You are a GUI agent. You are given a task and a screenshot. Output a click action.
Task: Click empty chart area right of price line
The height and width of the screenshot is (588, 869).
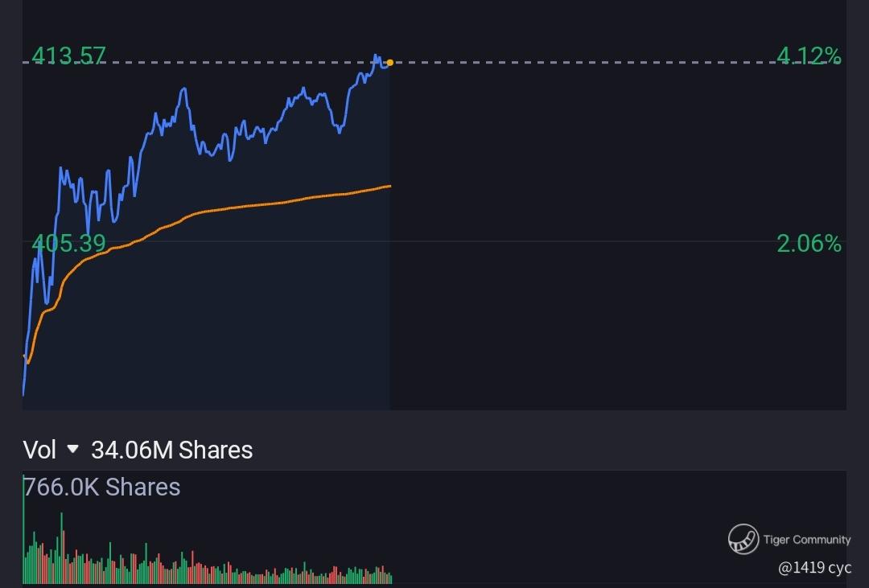click(612, 322)
